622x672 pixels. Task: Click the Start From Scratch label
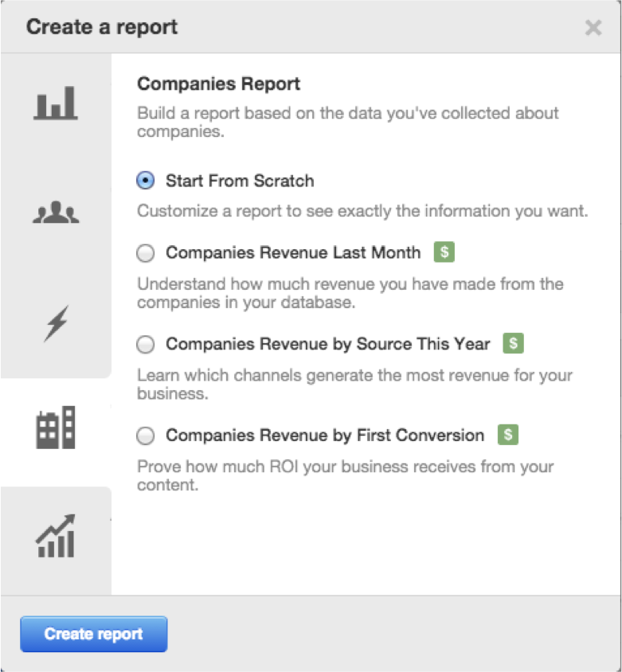(x=240, y=181)
